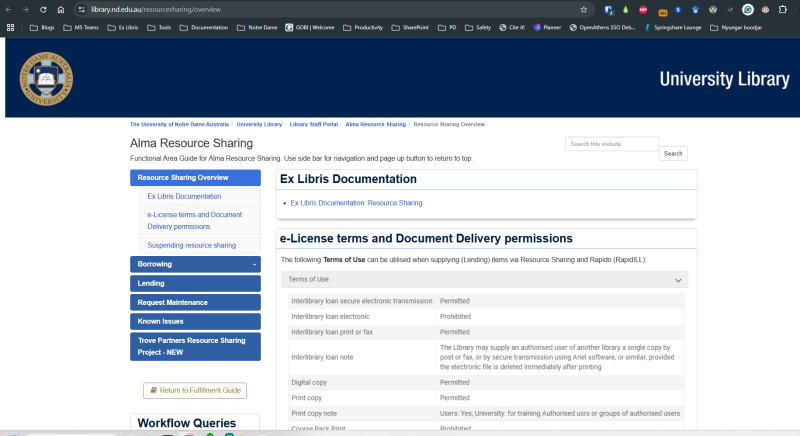The width and height of the screenshot is (800, 436).
Task: Follow the University Library breadcrumb
Action: coord(259,124)
